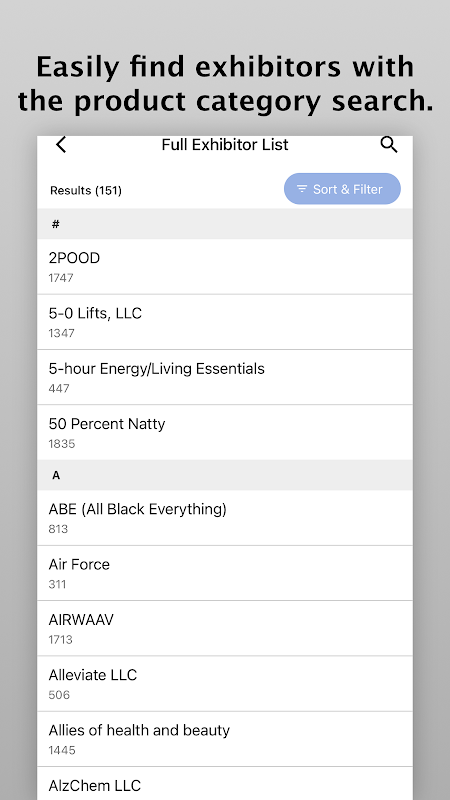The height and width of the screenshot is (800, 450).
Task: Open AlzChem LLC exhibitor
Action: [224, 783]
